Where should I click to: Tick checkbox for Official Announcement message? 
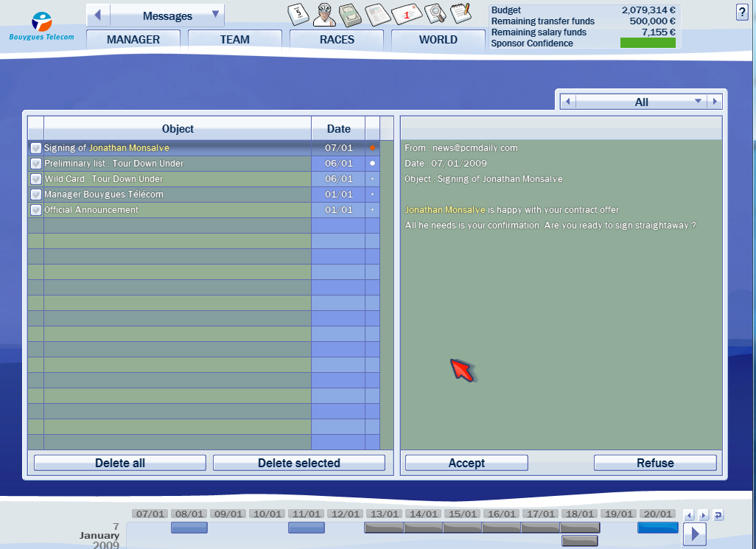[x=35, y=210]
